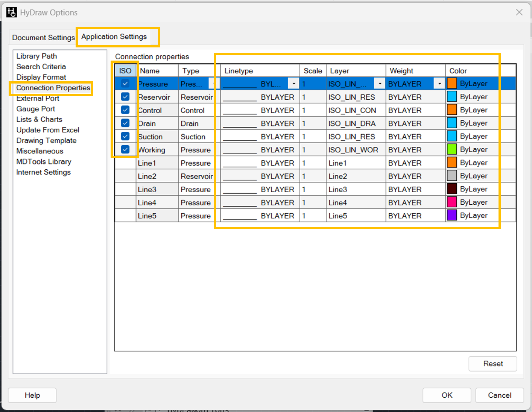
Task: Click the purple color swatch for Line5
Action: point(452,215)
